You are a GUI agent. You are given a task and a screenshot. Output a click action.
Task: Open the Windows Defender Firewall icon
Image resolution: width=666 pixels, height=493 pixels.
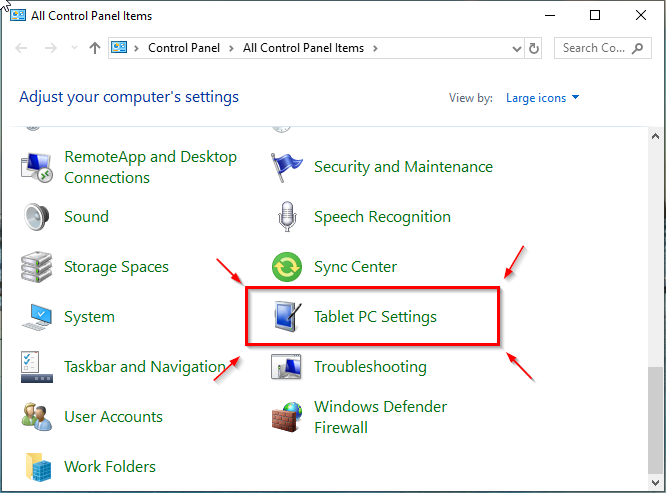pos(287,417)
